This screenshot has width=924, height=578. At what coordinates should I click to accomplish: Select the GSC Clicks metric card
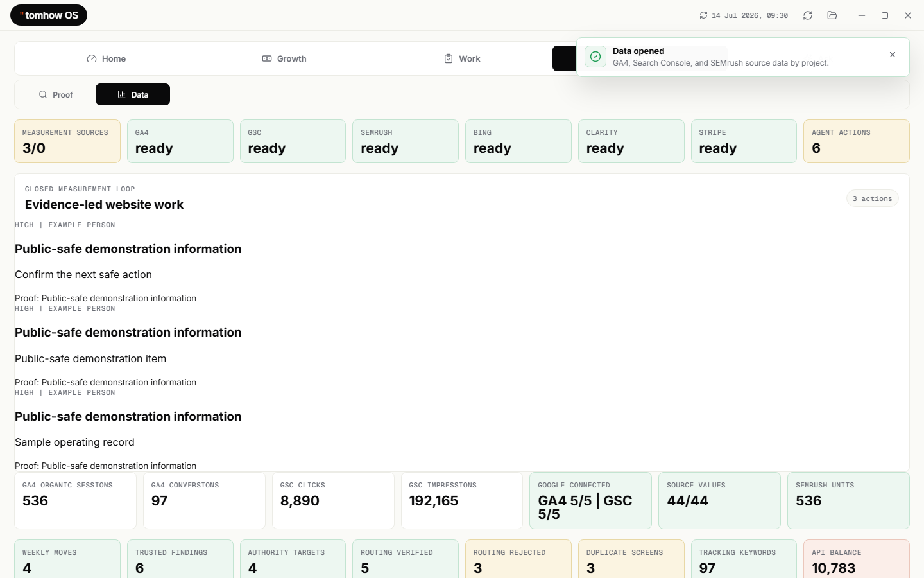tap(333, 500)
